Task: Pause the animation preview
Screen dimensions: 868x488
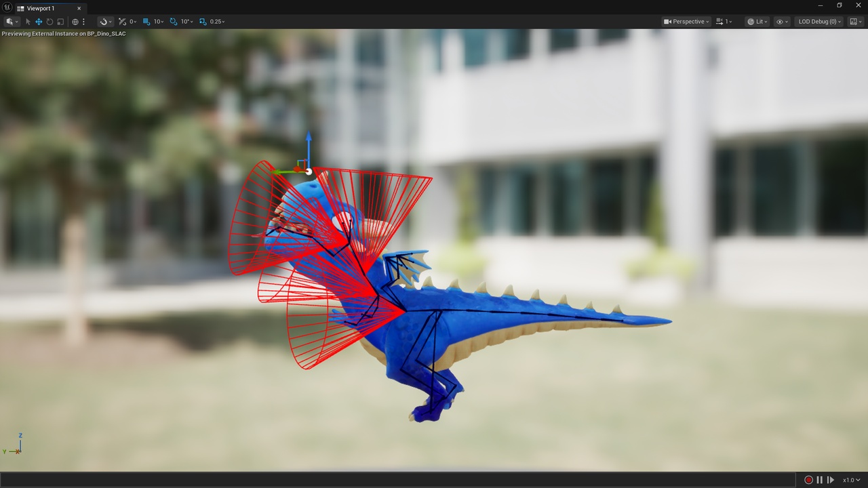Action: pyautogui.click(x=819, y=480)
